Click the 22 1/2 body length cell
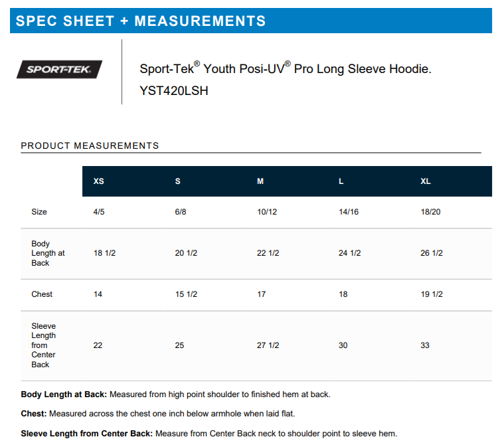Viewport: 504px width, 443px height. pyautogui.click(x=268, y=253)
